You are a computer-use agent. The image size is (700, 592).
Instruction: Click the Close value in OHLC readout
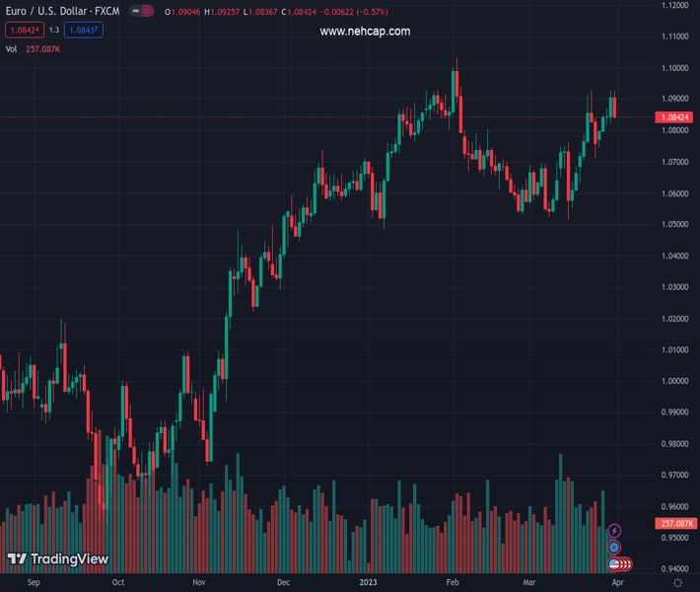coord(305,12)
